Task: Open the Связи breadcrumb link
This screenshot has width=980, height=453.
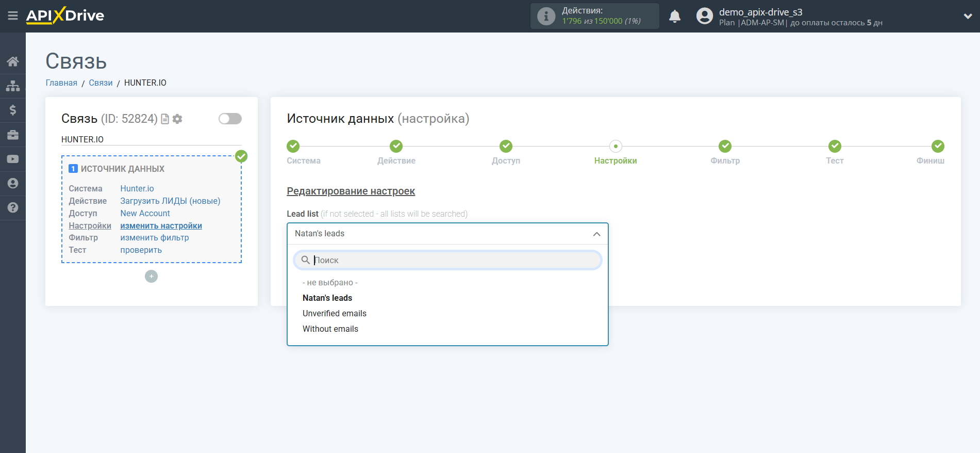Action: (x=101, y=83)
